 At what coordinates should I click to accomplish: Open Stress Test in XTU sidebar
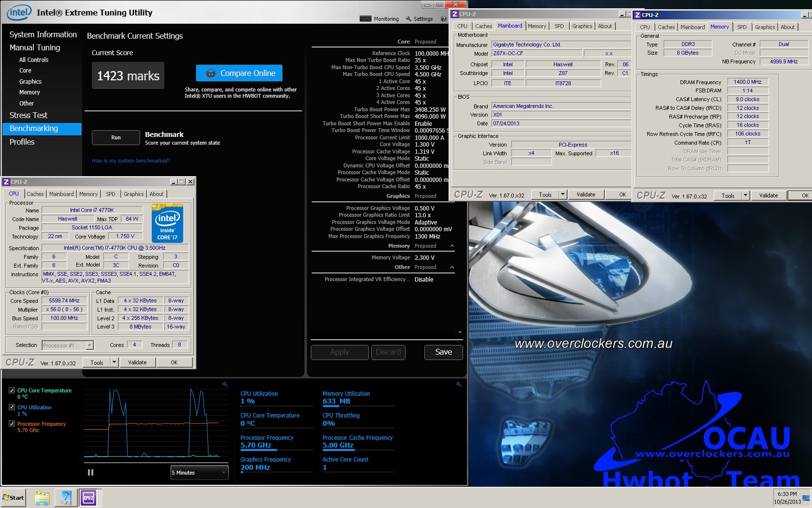point(29,115)
